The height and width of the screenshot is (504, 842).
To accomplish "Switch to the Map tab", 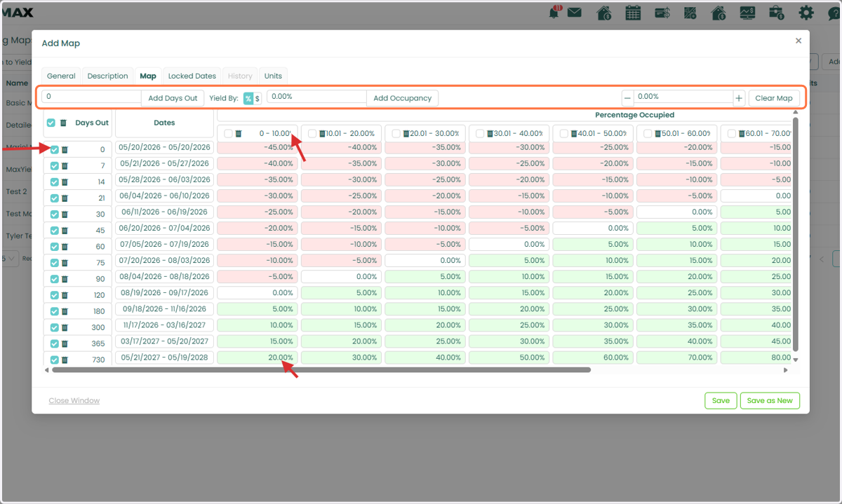I will tap(148, 76).
